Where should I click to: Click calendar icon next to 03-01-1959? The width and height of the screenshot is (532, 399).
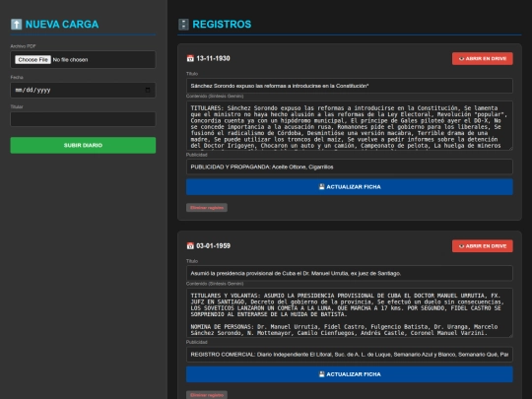click(190, 246)
